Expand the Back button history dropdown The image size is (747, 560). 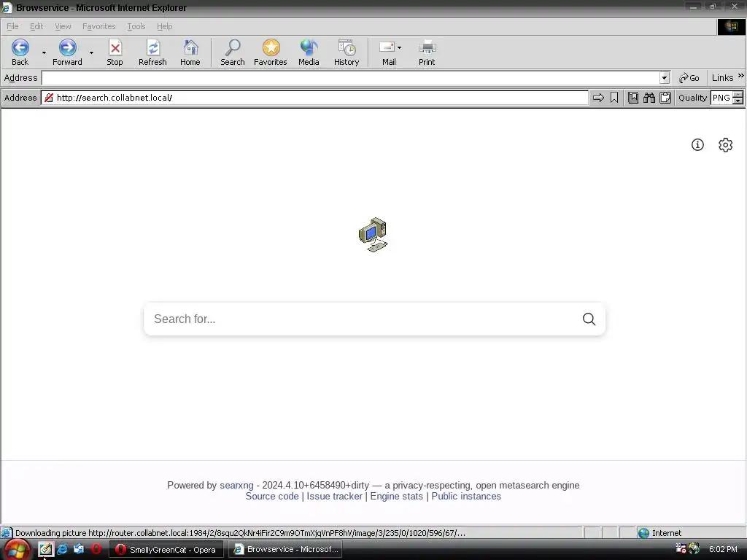tap(44, 52)
